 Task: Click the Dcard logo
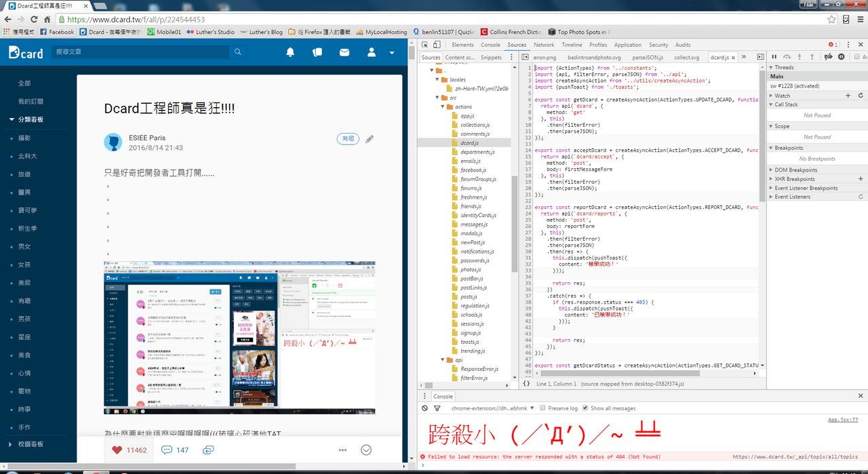pyautogui.click(x=26, y=52)
